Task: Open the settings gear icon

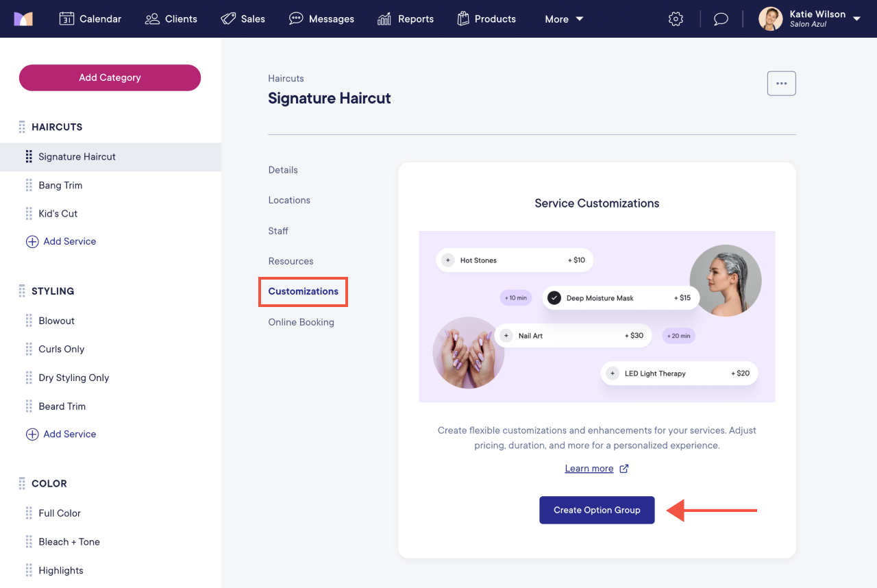Action: pos(676,19)
